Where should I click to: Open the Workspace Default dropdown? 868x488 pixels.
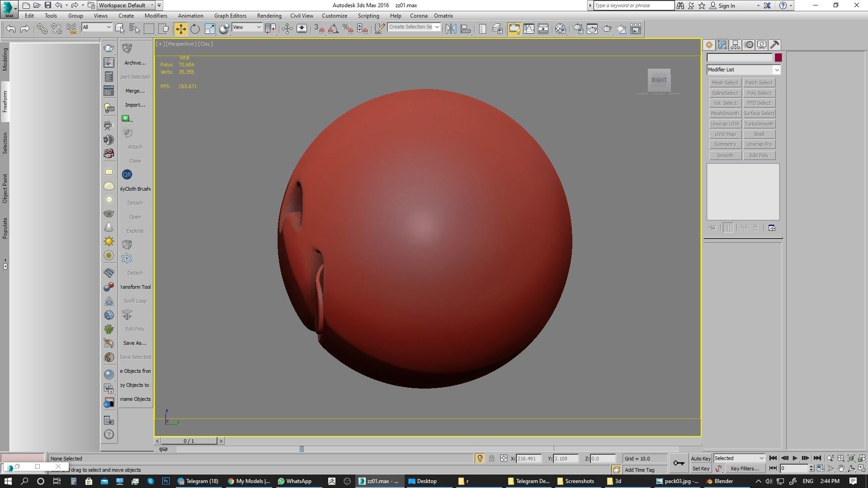[127, 5]
